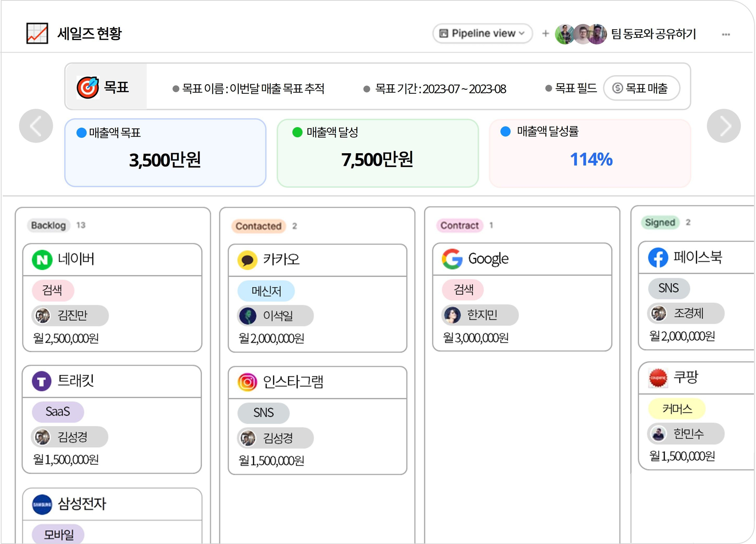Click the Contacted column label

click(x=258, y=226)
